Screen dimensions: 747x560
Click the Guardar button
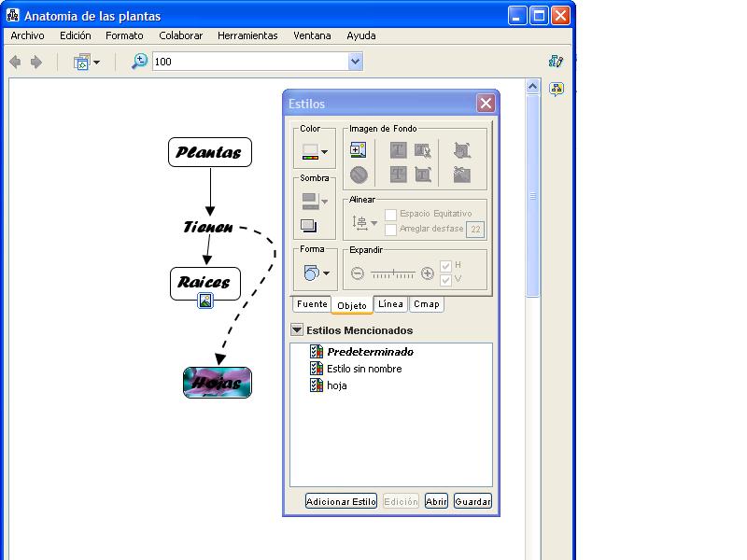click(x=472, y=501)
